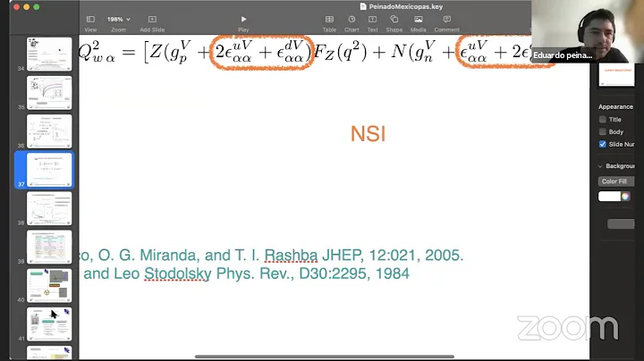Click the NSI text on slide
The height and width of the screenshot is (361, 644).
(368, 134)
